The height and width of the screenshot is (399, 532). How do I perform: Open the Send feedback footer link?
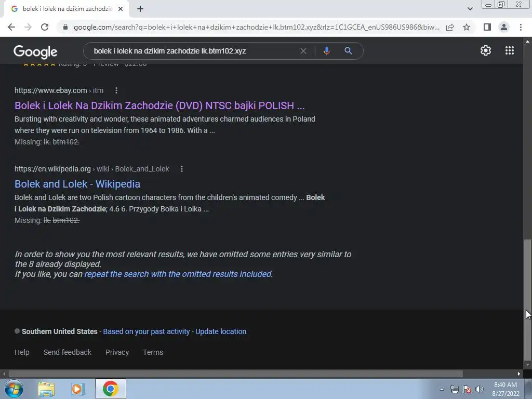pyautogui.click(x=68, y=352)
